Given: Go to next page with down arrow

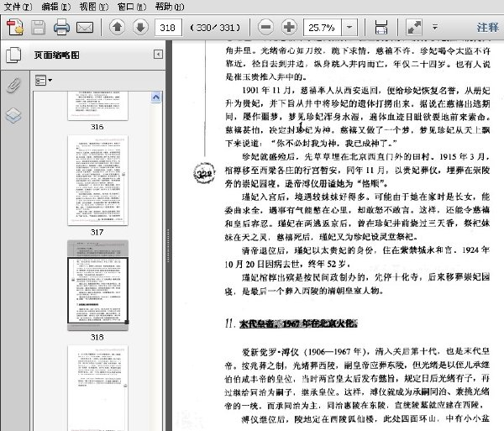Looking at the screenshot, I should (x=140, y=27).
